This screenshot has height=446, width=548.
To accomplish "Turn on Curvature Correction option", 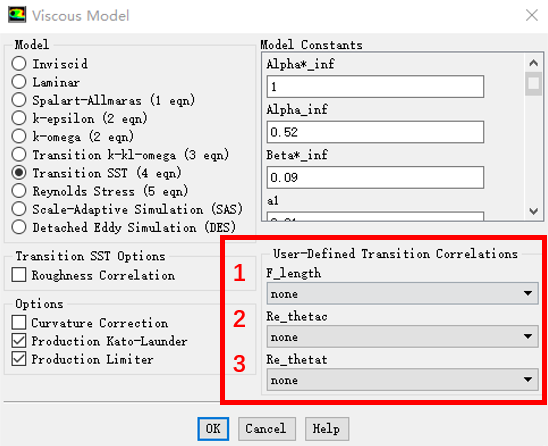I will (19, 322).
